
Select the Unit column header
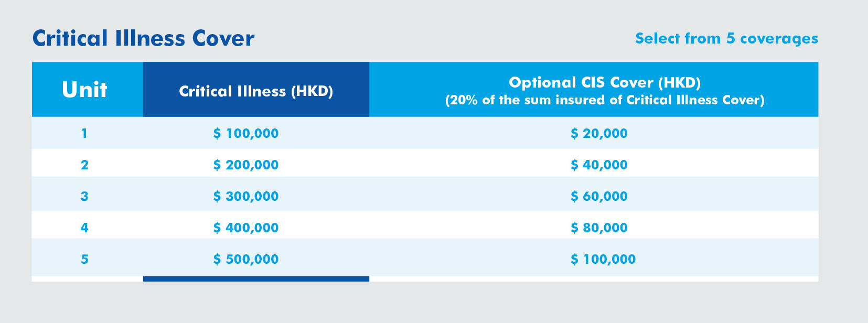point(84,90)
